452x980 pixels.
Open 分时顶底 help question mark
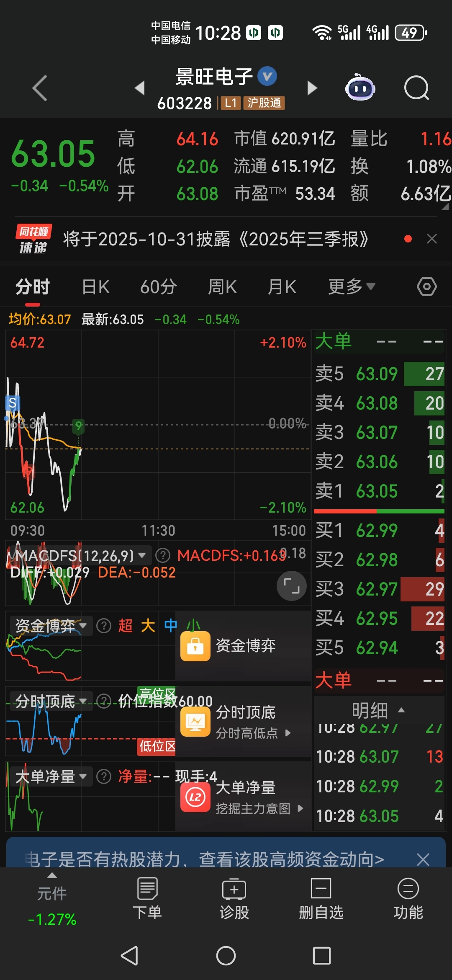[104, 701]
